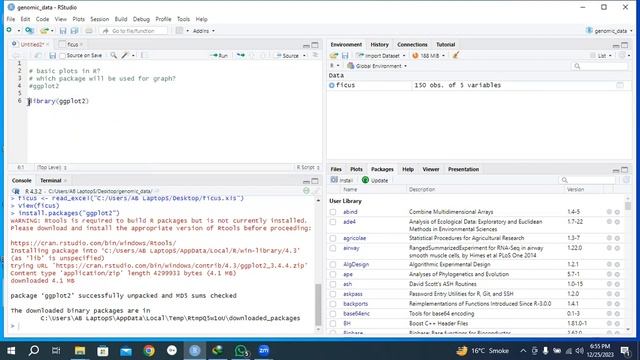Toggle Source on Save checkbox
Image resolution: width=640 pixels, height=360 pixels.
coord(62,56)
